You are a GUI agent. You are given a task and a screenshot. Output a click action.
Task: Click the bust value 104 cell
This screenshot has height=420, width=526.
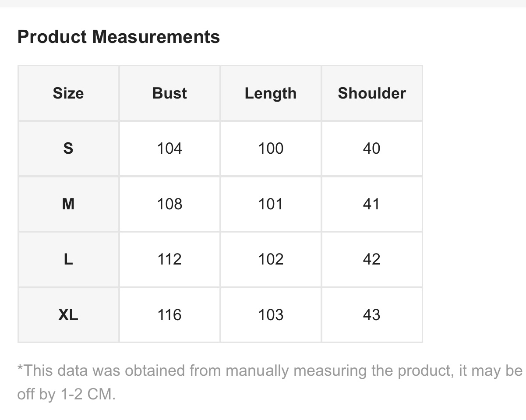(169, 148)
